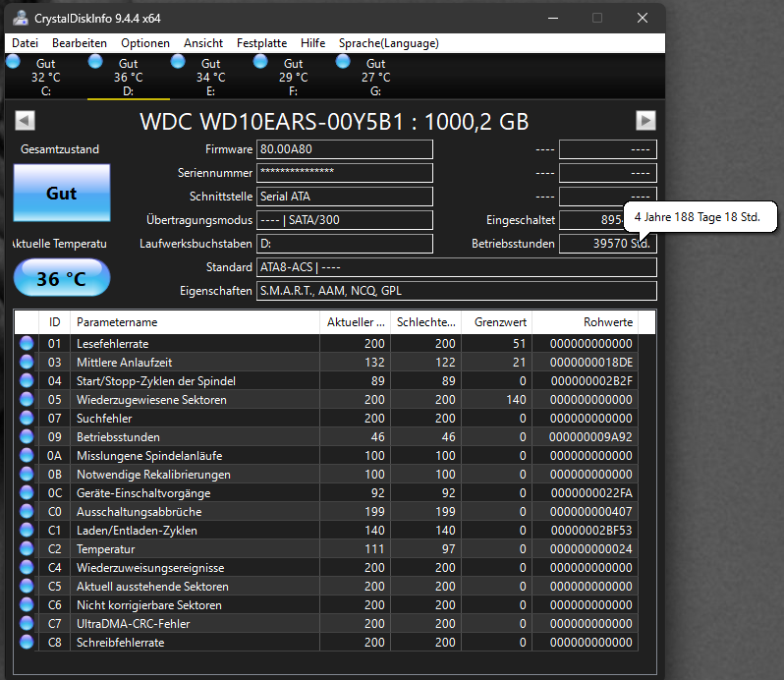Click status orb for Misslungene Spindelanläufe row
784x680 pixels.
27,456
